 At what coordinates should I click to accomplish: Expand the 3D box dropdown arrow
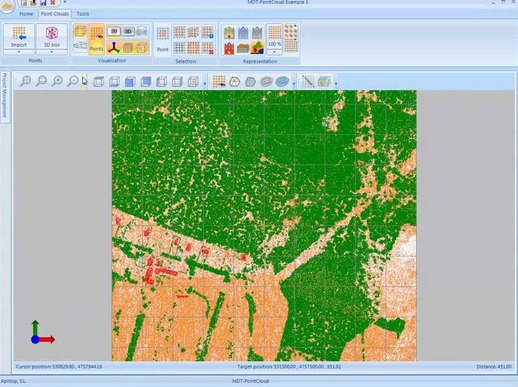click(x=52, y=52)
